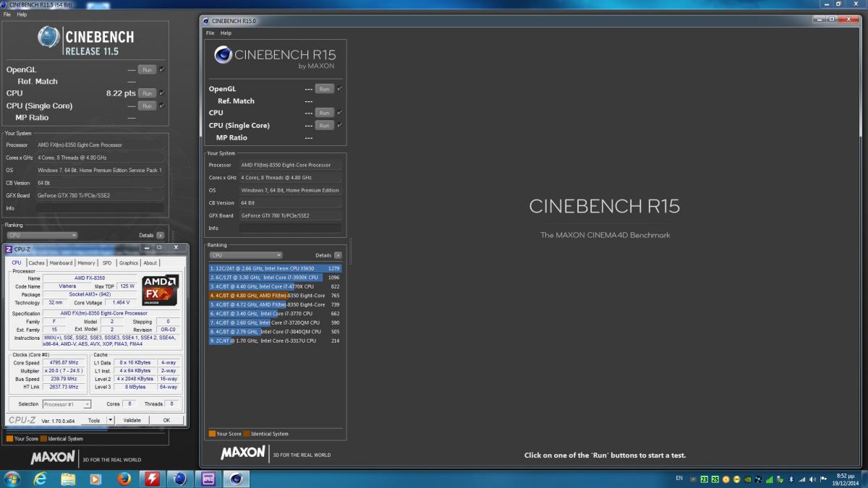
Task: Select the orange FX-8350 4.80 GHz ranking row
Action: [x=275, y=295]
